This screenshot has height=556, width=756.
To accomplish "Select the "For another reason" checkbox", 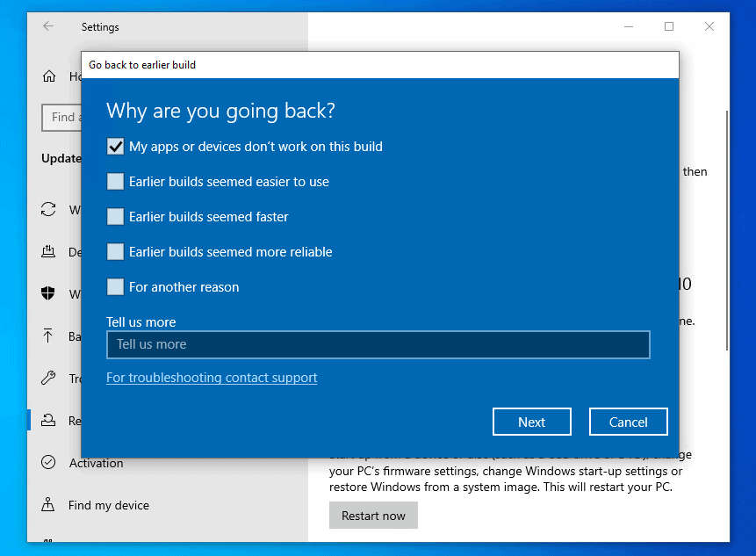I will (115, 287).
